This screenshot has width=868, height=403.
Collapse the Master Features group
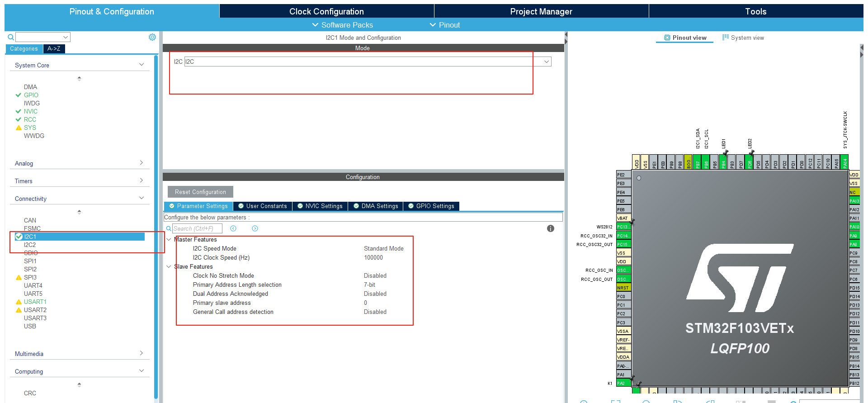coord(169,239)
